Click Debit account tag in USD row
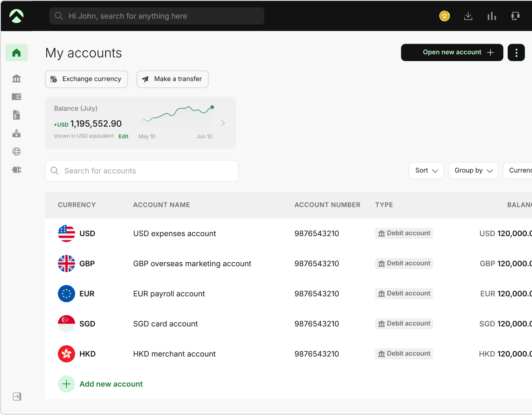Image resolution: width=532 pixels, height=415 pixels. (404, 233)
